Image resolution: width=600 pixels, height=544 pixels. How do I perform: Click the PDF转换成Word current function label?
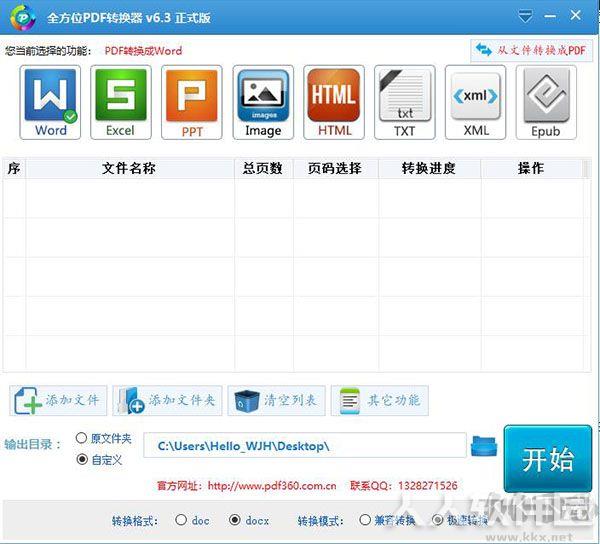click(x=143, y=51)
